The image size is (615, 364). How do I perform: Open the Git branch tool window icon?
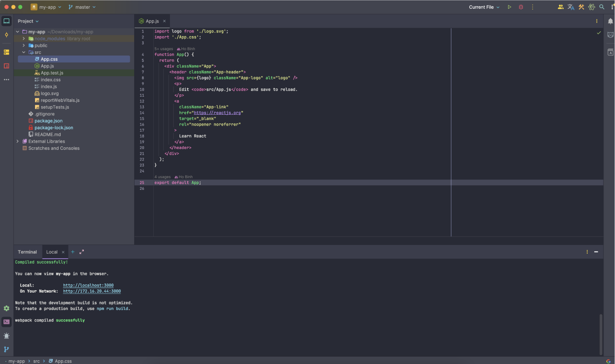(x=6, y=349)
